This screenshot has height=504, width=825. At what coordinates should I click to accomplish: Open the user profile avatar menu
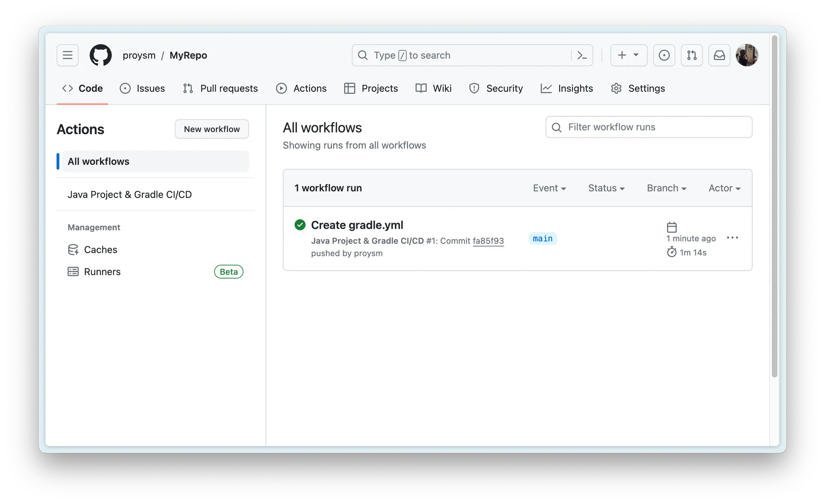point(746,55)
